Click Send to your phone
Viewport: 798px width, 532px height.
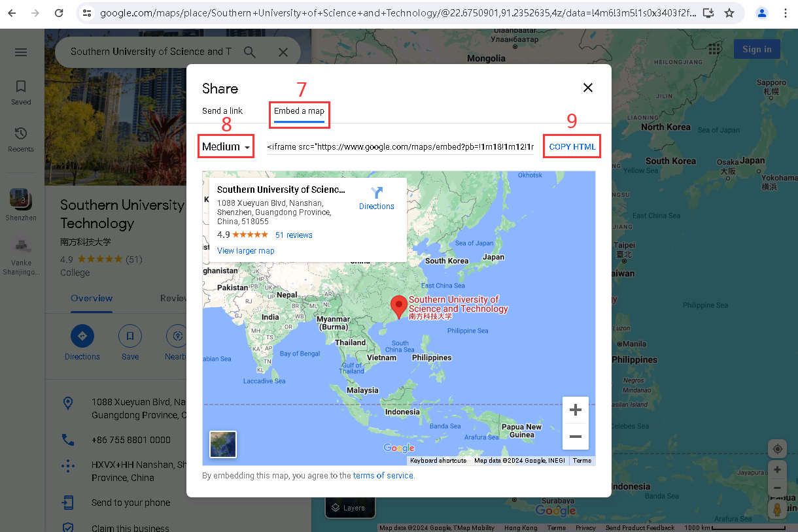click(131, 503)
